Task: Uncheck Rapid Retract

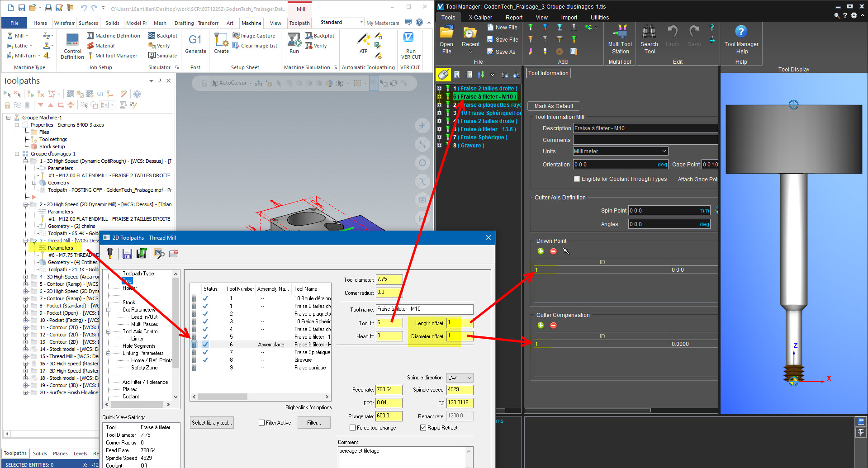Action: [423, 428]
